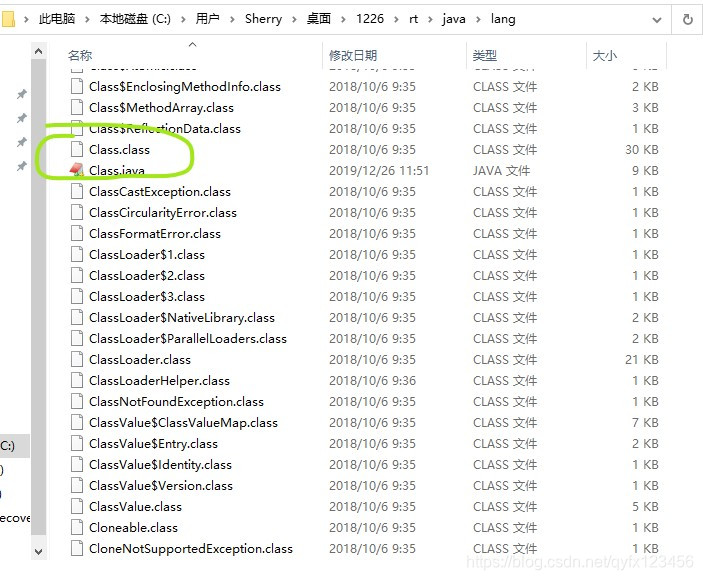Open the address bar history dropdown

(x=657, y=20)
